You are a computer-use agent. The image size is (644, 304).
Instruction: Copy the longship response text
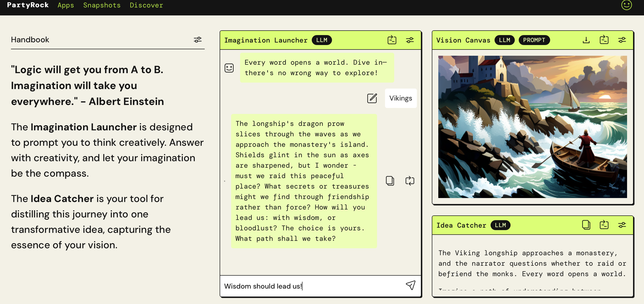click(x=390, y=181)
